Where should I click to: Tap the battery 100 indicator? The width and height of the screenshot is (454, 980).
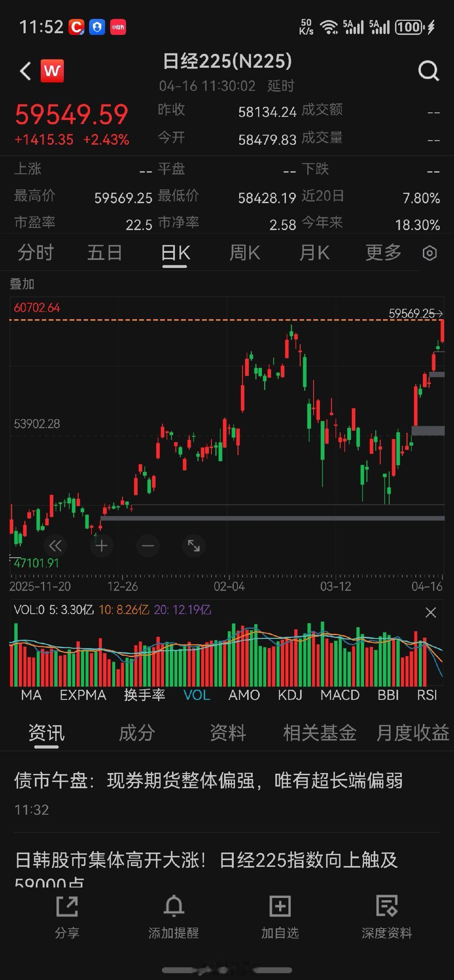pos(409,27)
